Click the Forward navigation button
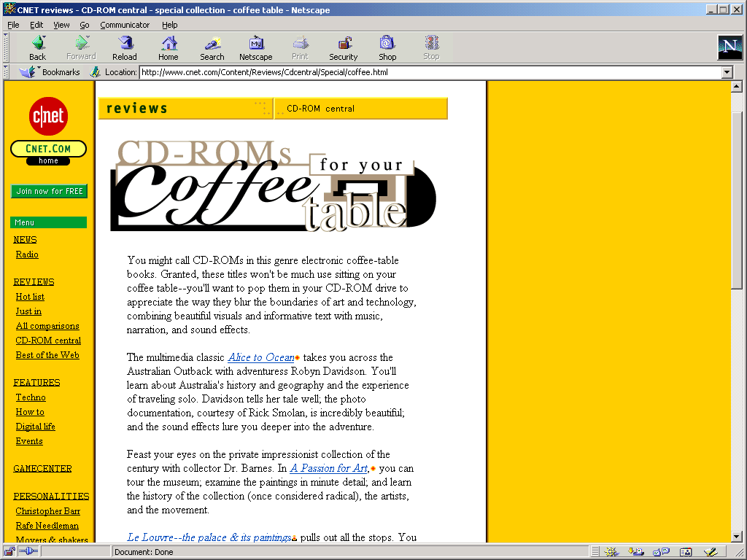The height and width of the screenshot is (560, 747). pos(81,48)
